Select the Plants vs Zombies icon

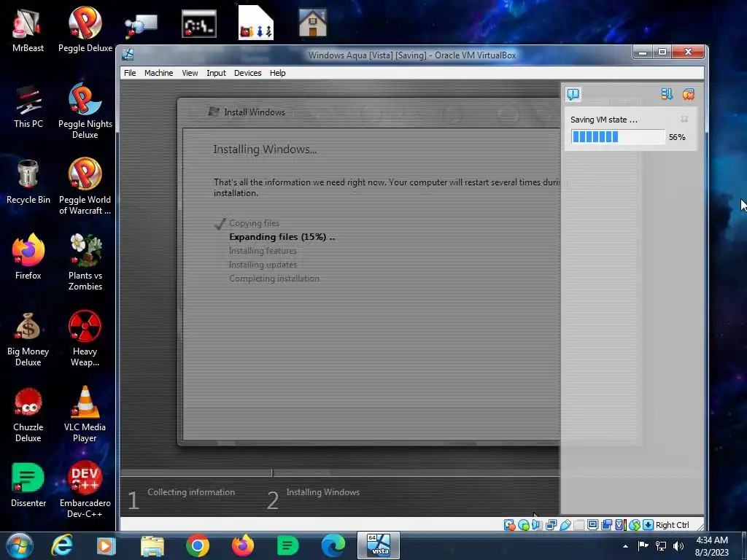pos(85,262)
